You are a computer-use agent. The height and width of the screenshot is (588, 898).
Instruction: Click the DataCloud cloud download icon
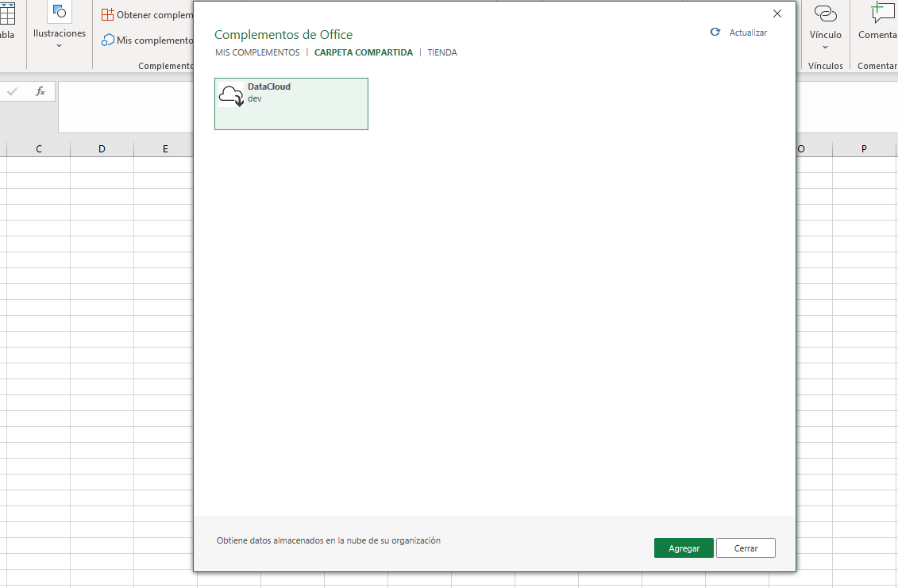click(x=231, y=95)
